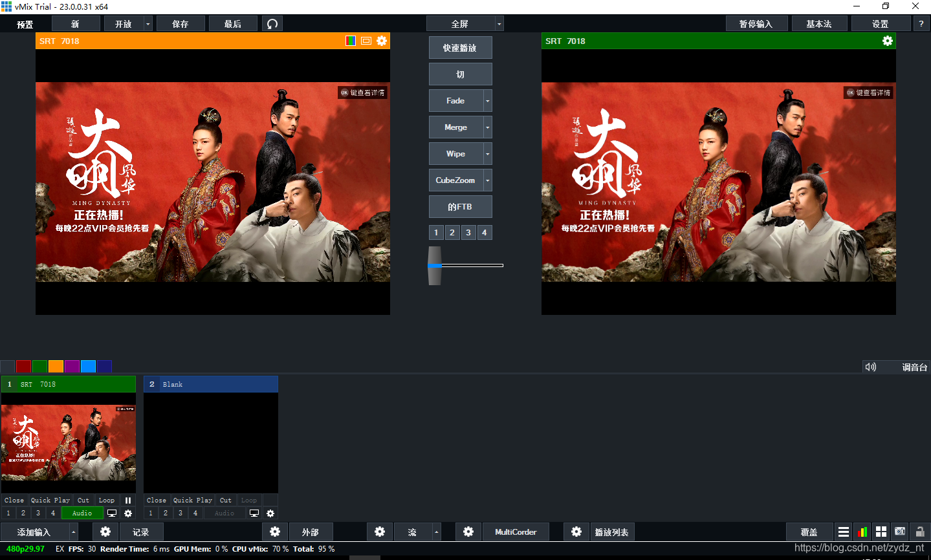The image size is (931, 560).
Task: Click the 的FTB button
Action: tap(460, 207)
